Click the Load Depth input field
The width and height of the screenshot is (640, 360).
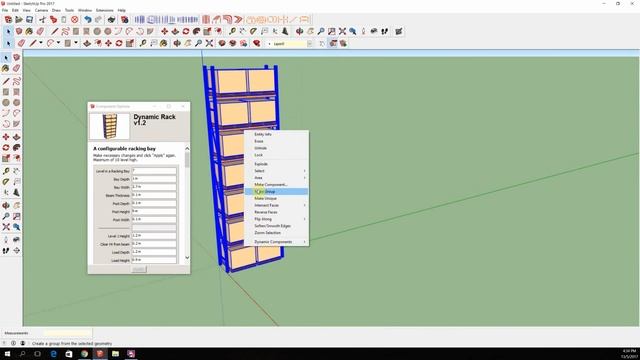click(x=154, y=252)
